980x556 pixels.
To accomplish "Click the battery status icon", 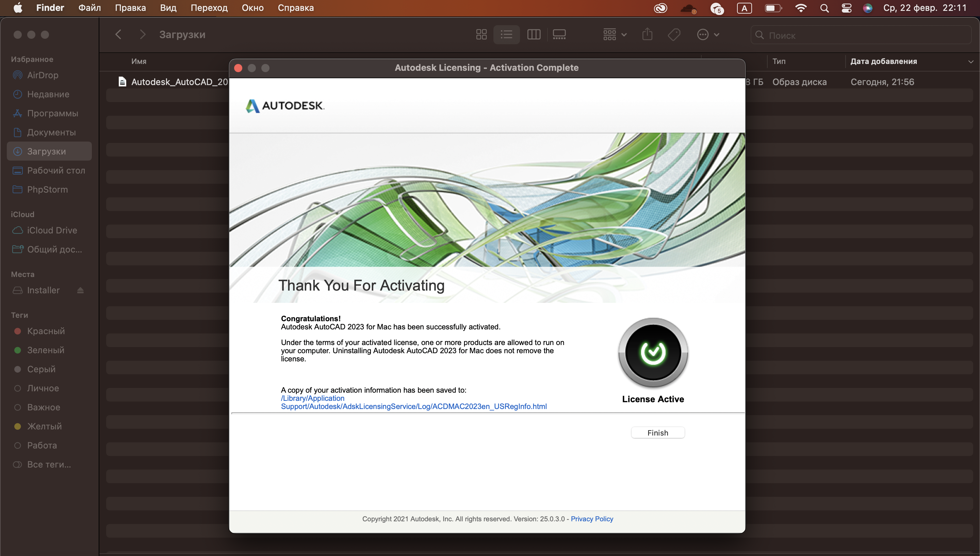I will tap(773, 8).
